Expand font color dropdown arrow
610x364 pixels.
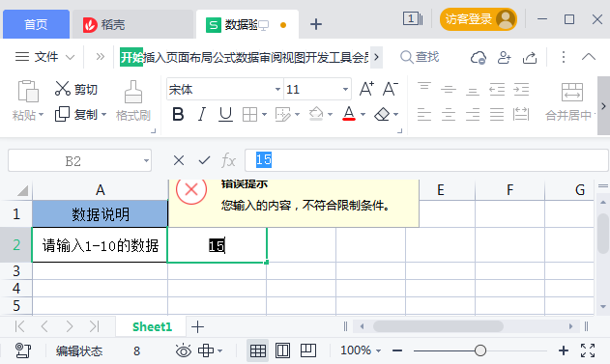point(363,115)
